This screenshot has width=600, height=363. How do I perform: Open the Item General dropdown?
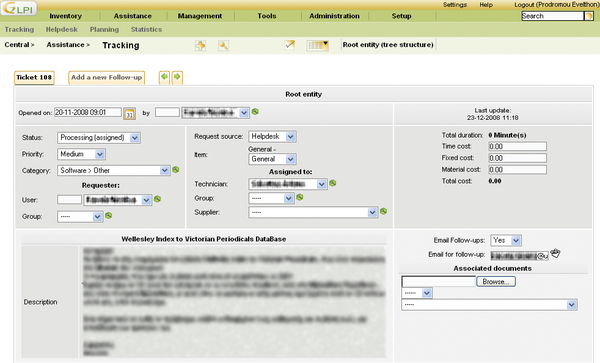pos(272,159)
